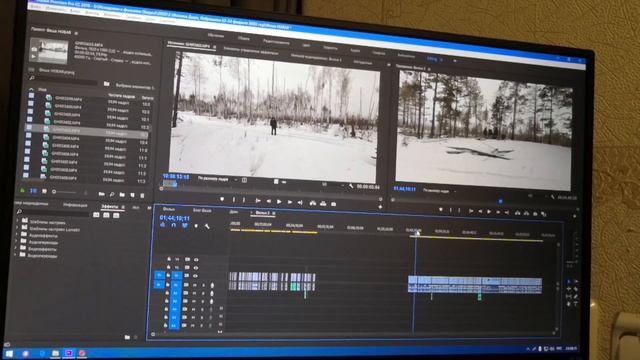Open timeline display settings wrench

pyautogui.click(x=207, y=227)
